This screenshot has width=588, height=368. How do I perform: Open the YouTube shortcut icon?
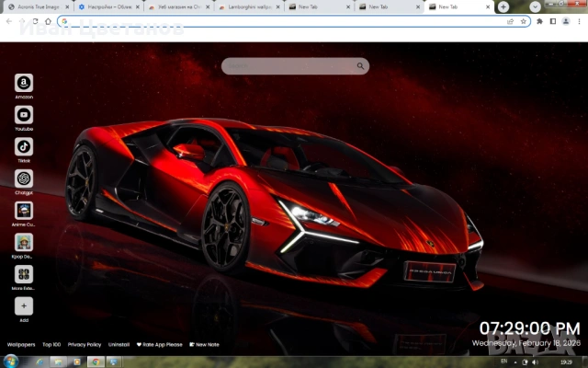[x=24, y=115]
